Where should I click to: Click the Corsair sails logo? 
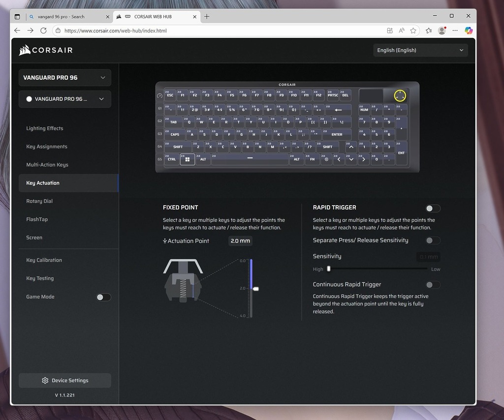point(25,50)
